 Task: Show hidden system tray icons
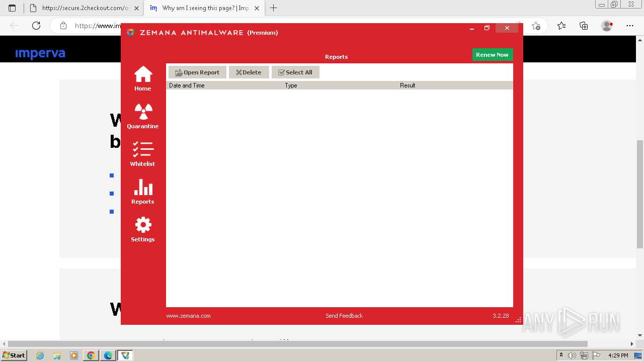561,355
